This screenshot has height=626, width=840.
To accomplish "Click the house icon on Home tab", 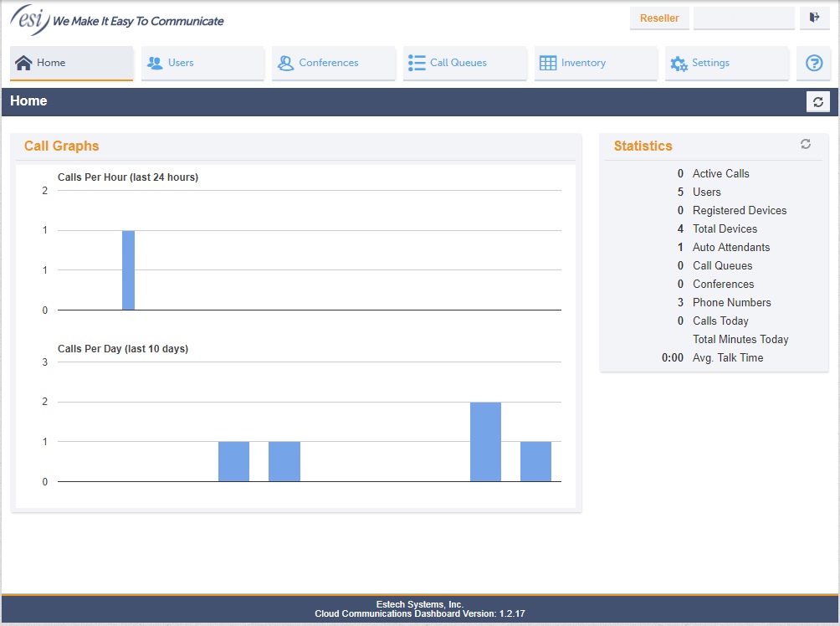I will tap(23, 64).
